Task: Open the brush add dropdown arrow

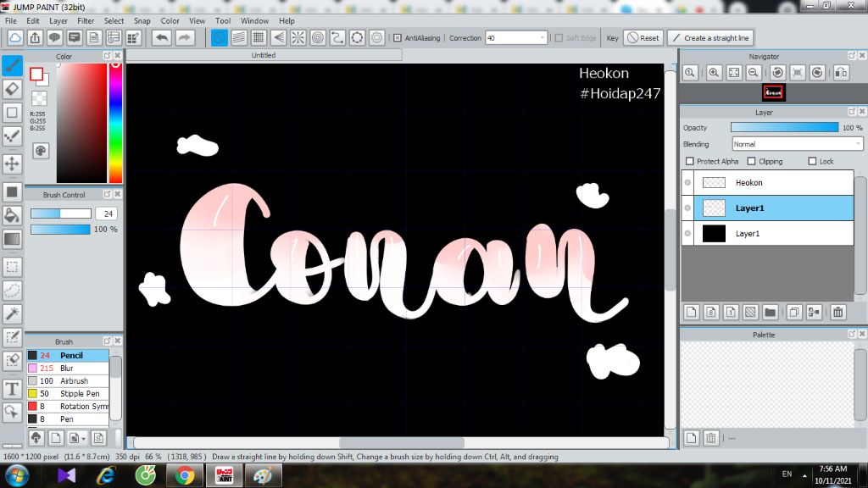Action: point(84,438)
